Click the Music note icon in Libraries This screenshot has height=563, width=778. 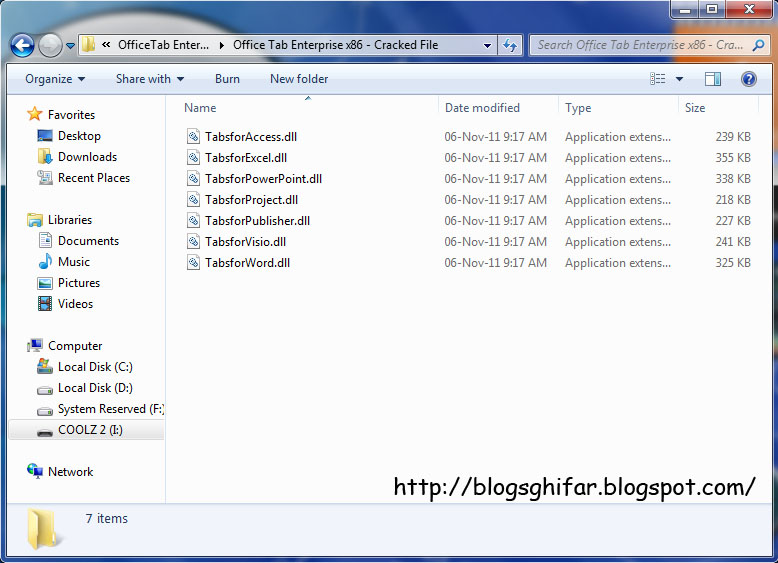click(45, 261)
